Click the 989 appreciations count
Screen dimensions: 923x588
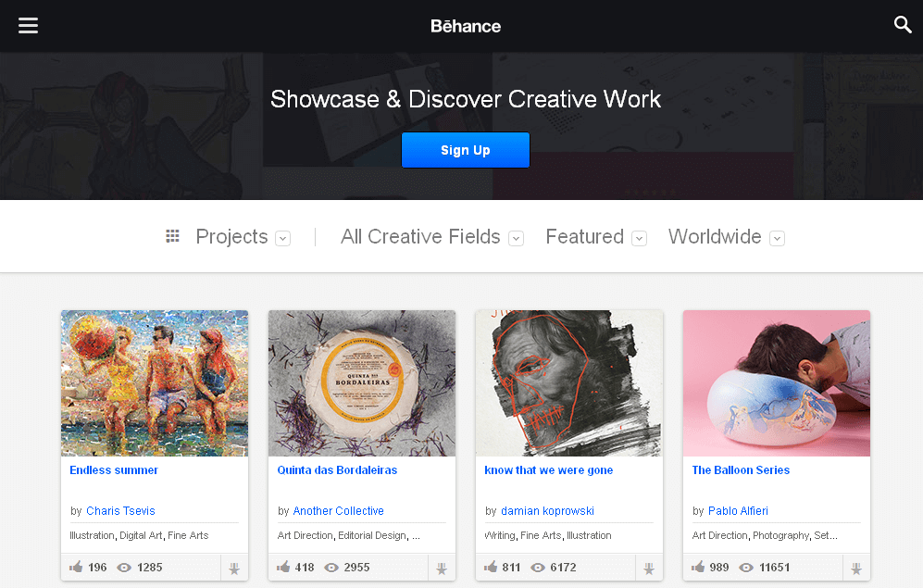click(x=718, y=568)
